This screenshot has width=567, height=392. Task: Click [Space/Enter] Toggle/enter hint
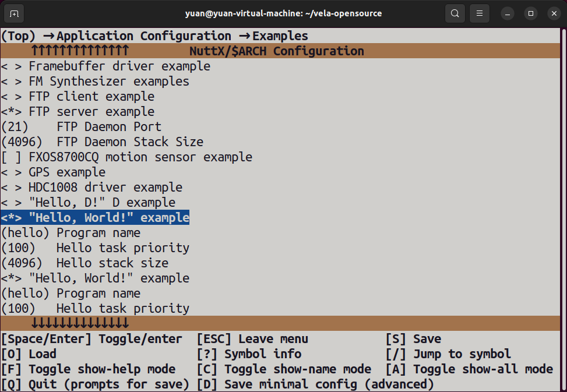tap(92, 339)
